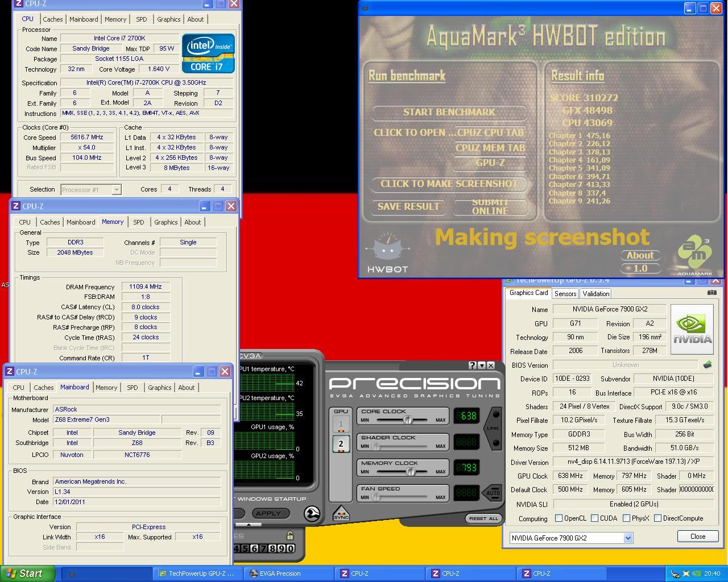This screenshot has width=728, height=582.
Task: Click the Fan Speed slider handle
Action: coord(376,497)
